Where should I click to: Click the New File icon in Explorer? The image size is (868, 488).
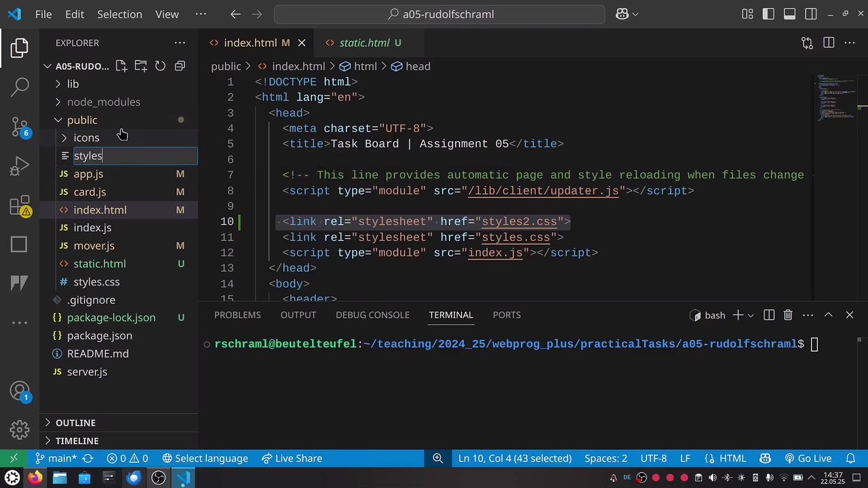click(x=121, y=66)
